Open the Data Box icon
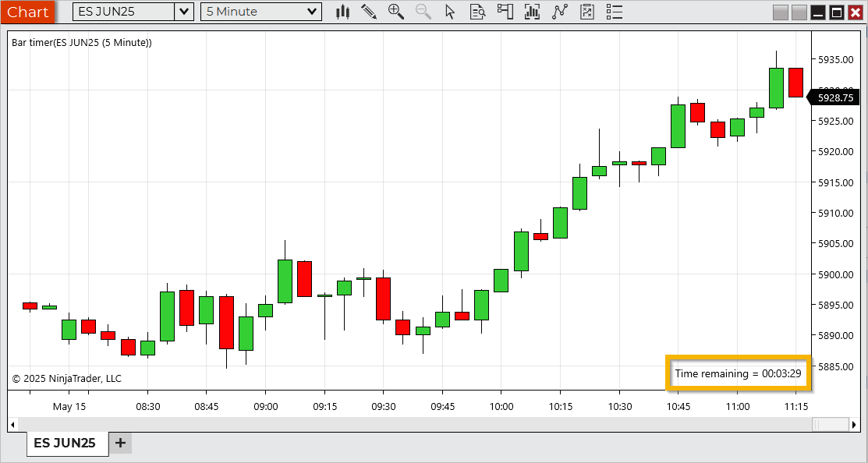 pyautogui.click(x=477, y=12)
